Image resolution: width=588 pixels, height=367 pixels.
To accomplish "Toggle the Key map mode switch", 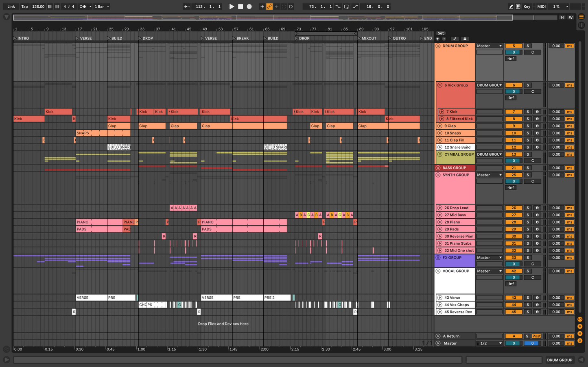I will (x=527, y=7).
